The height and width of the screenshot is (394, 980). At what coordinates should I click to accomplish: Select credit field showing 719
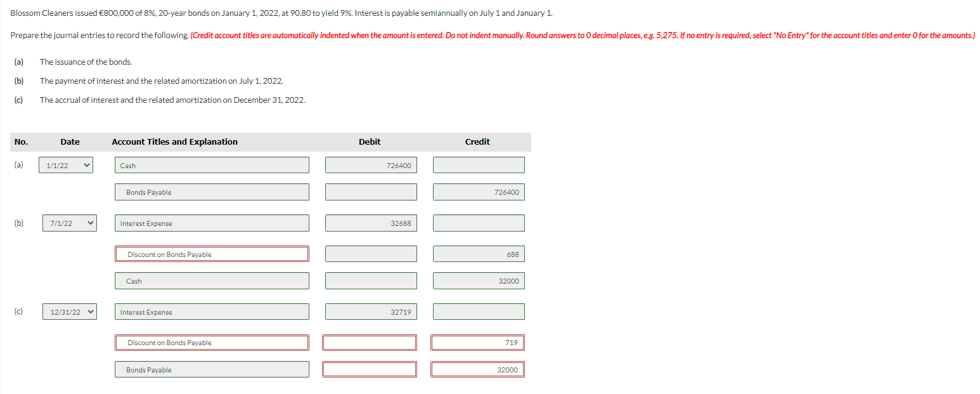tap(479, 343)
